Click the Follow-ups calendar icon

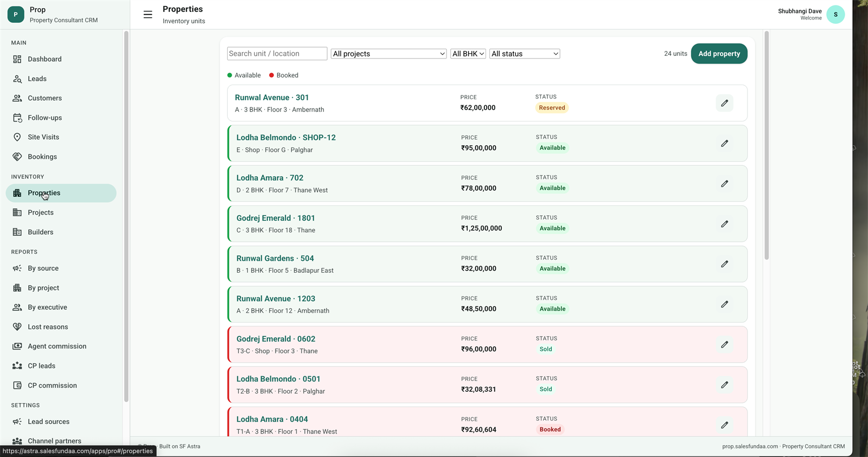17,118
